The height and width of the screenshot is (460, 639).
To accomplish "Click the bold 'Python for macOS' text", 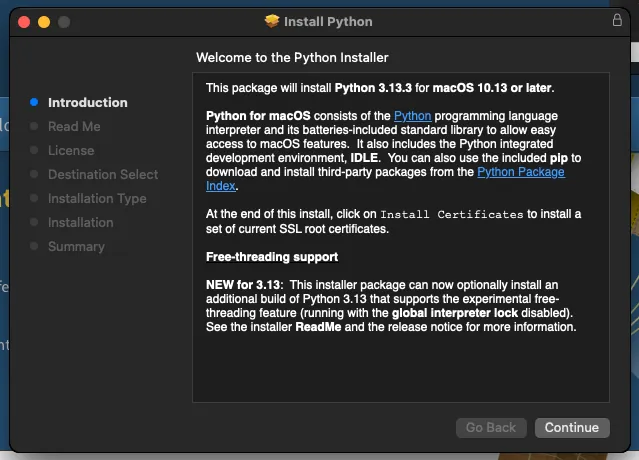I will (258, 116).
